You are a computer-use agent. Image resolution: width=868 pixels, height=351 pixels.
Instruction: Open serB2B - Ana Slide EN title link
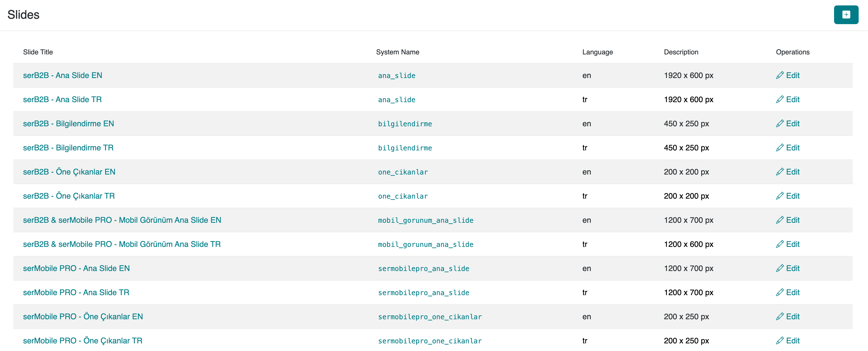pos(62,75)
